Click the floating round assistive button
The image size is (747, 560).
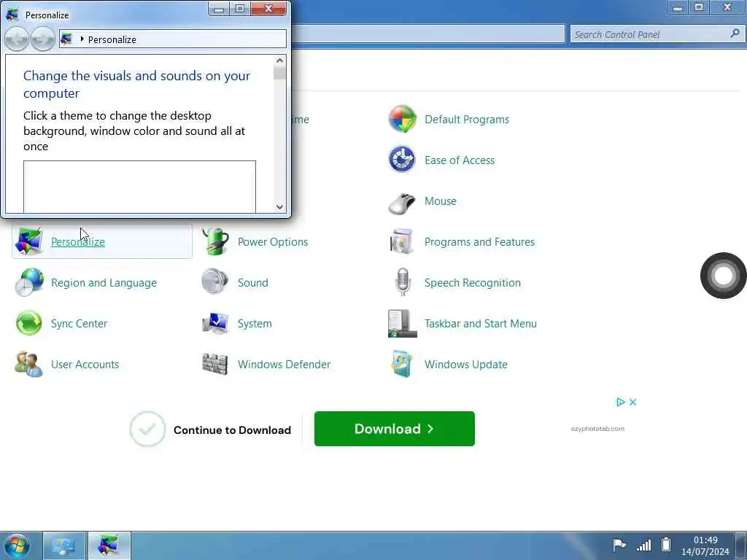click(x=723, y=275)
